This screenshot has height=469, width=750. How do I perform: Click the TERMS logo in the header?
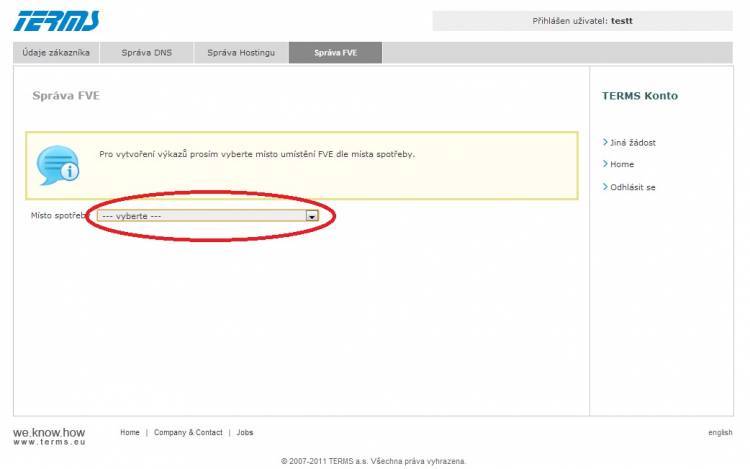point(57,21)
